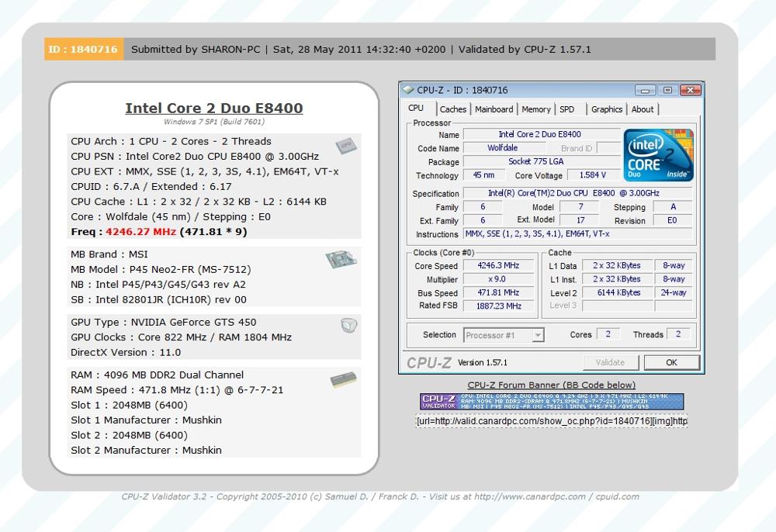Screen dimensions: 776x532
Task: Click the Validate button
Action: click(610, 362)
